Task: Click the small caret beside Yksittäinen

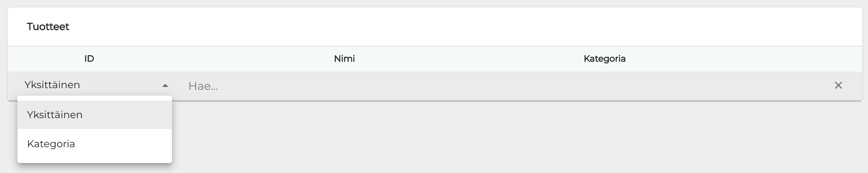Action: (x=165, y=86)
